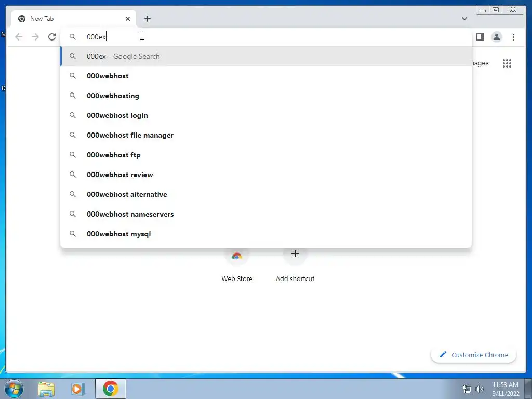This screenshot has width=532, height=399.
Task: Choose the '000ex - Google Search' suggestion
Action: 266,56
